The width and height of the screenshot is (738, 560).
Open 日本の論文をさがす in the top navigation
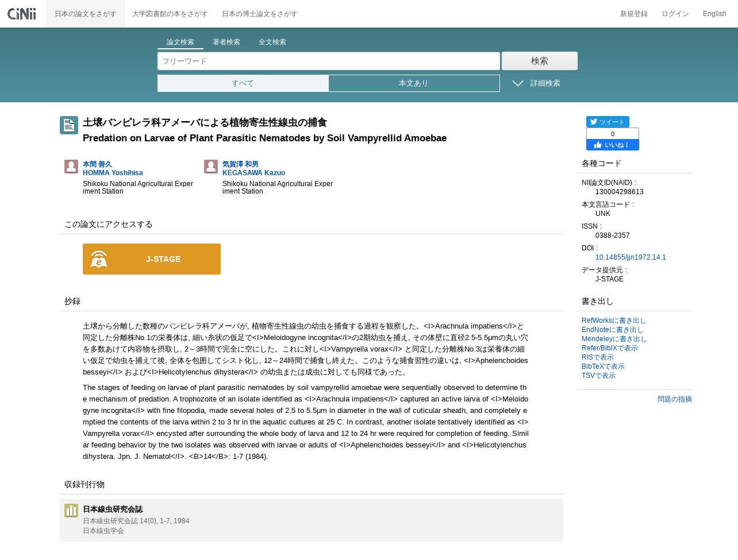[x=86, y=14]
